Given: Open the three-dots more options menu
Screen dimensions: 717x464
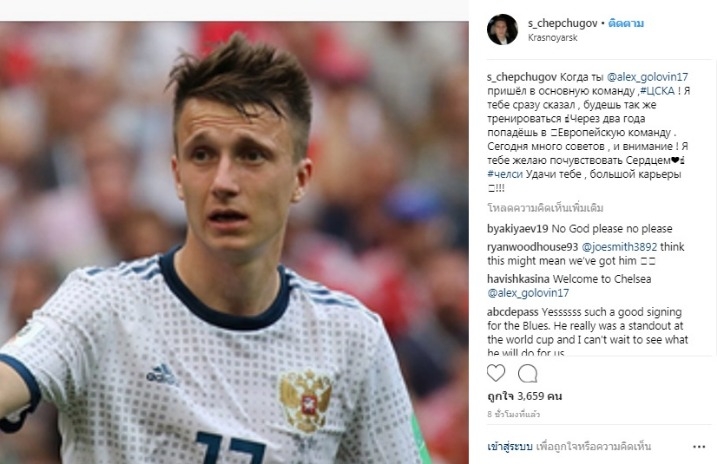Looking at the screenshot, I should [699, 447].
